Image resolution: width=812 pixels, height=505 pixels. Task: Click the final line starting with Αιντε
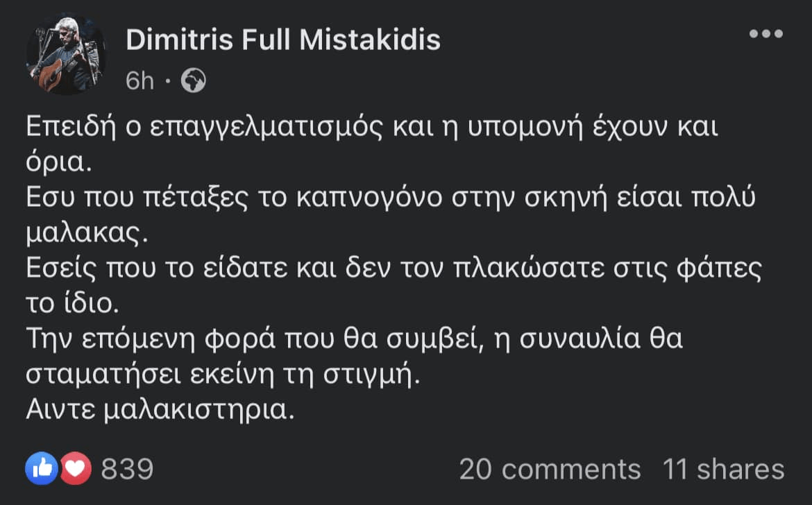(x=161, y=409)
